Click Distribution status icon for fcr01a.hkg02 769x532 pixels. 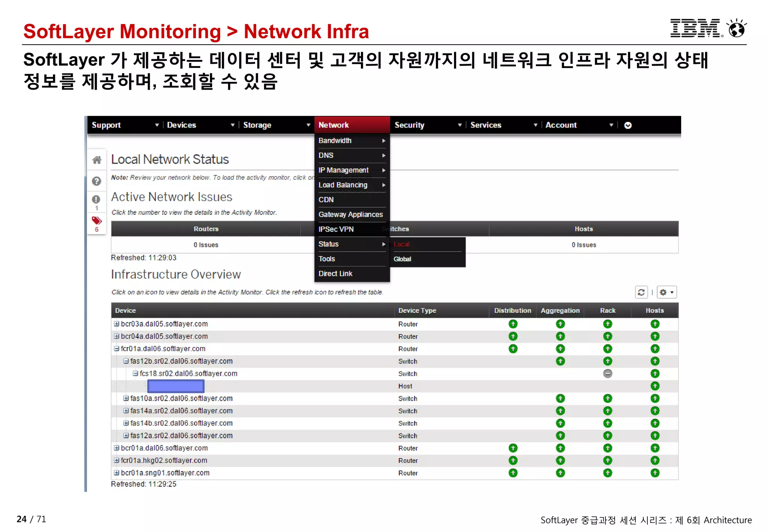pos(513,460)
